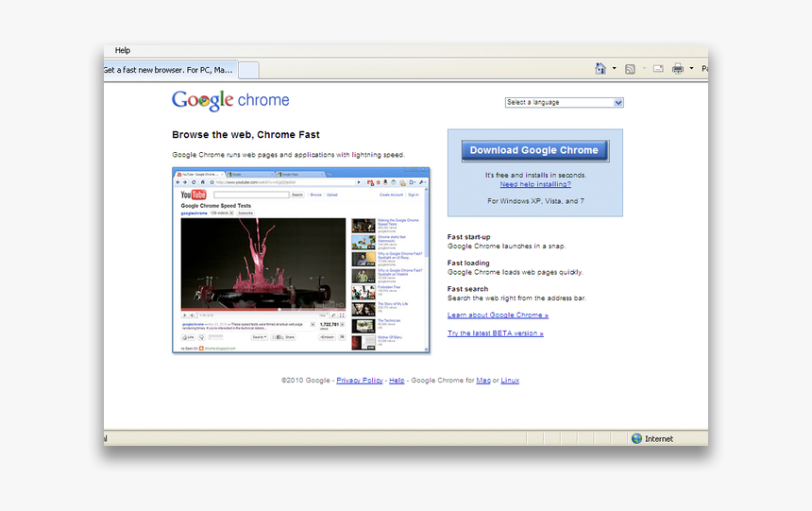Click the blank new tab button
The image size is (812, 511).
pyautogui.click(x=248, y=70)
